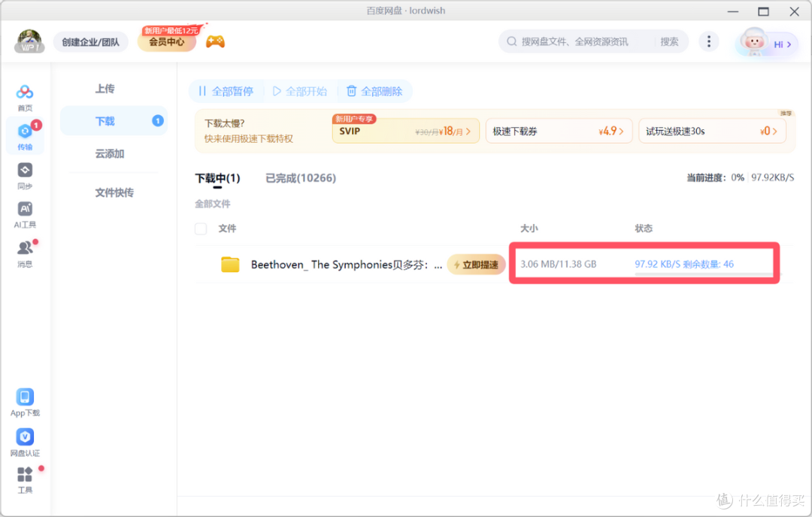812x517 pixels.
Task: Select the 云添加 menu item
Action: click(109, 154)
